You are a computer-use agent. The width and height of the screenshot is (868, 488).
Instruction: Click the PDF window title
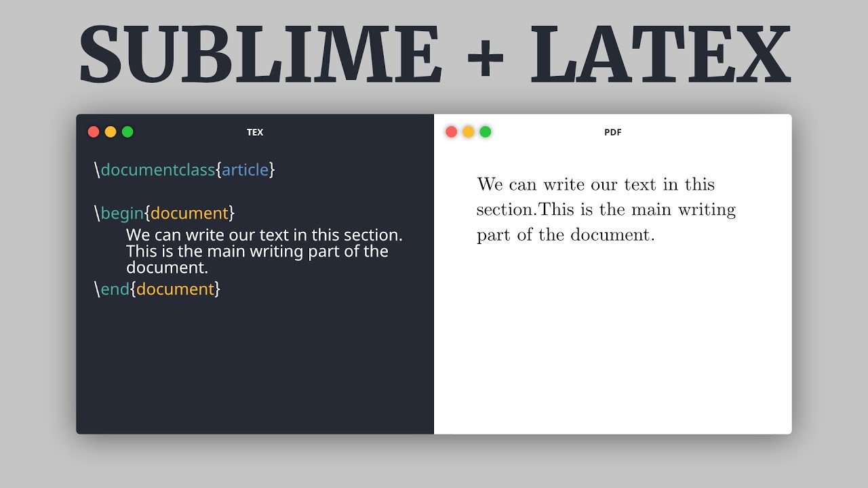[x=613, y=132]
